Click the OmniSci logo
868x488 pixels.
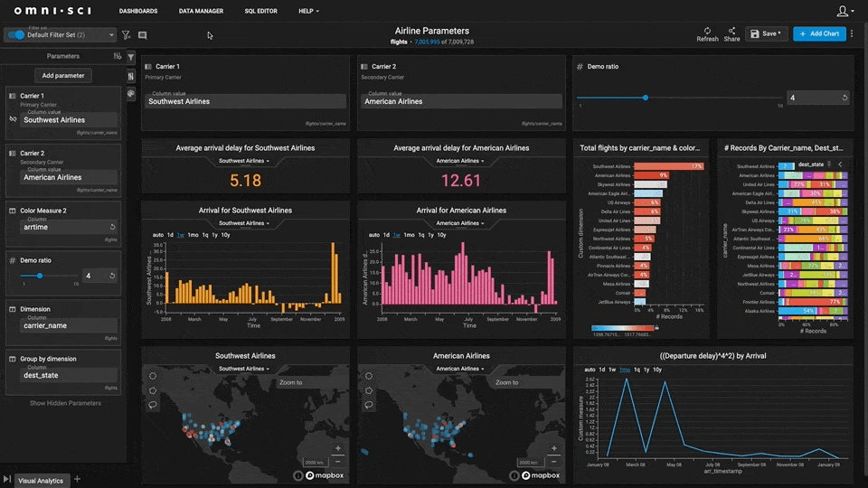53,11
